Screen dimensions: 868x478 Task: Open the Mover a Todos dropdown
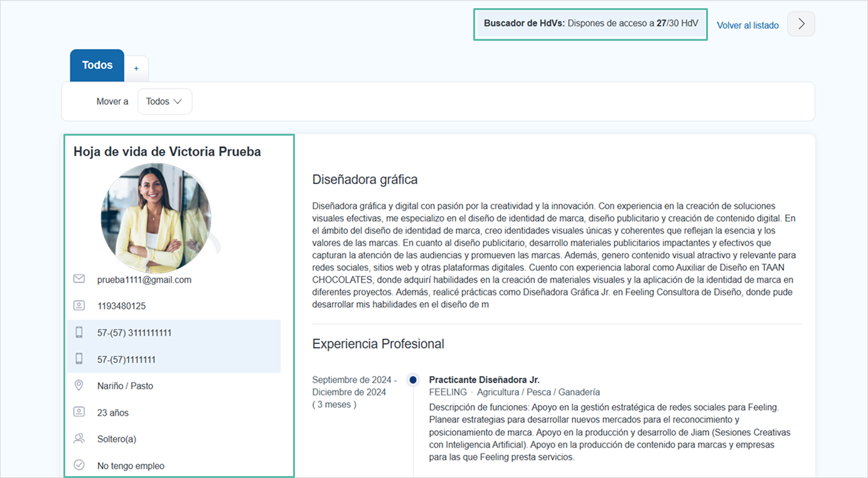point(164,102)
